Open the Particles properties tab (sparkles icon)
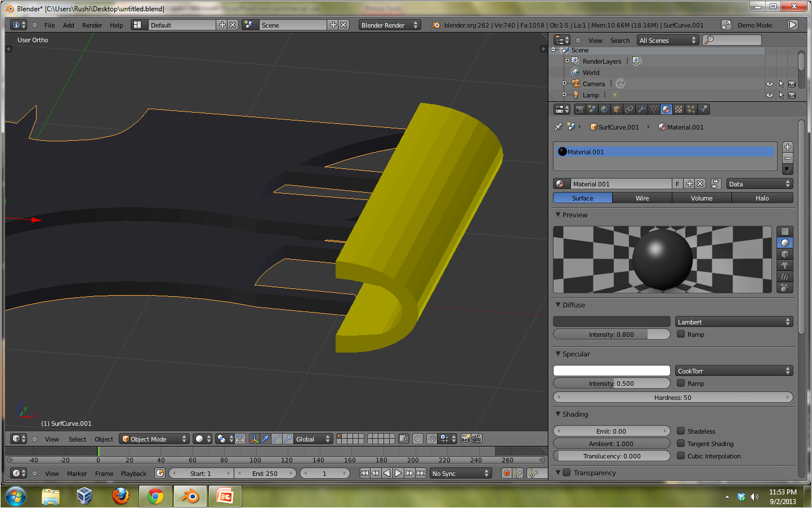Image resolution: width=812 pixels, height=508 pixels. tap(691, 109)
